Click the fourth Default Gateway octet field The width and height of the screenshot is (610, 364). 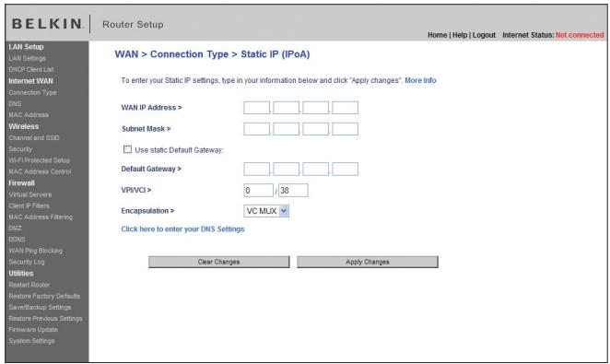(346, 170)
